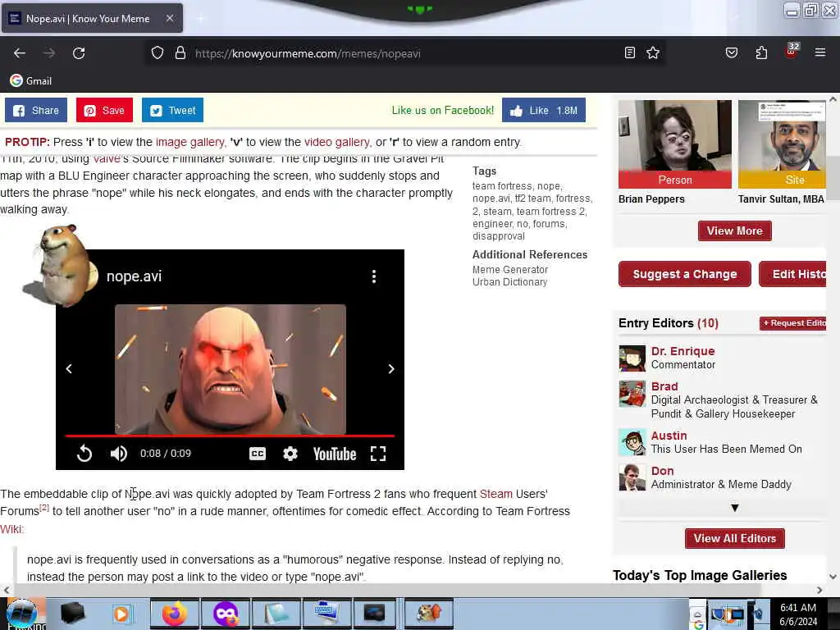Viewport: 840px width, 630px height.
Task: Enter fullscreen on the video player
Action: tap(378, 454)
